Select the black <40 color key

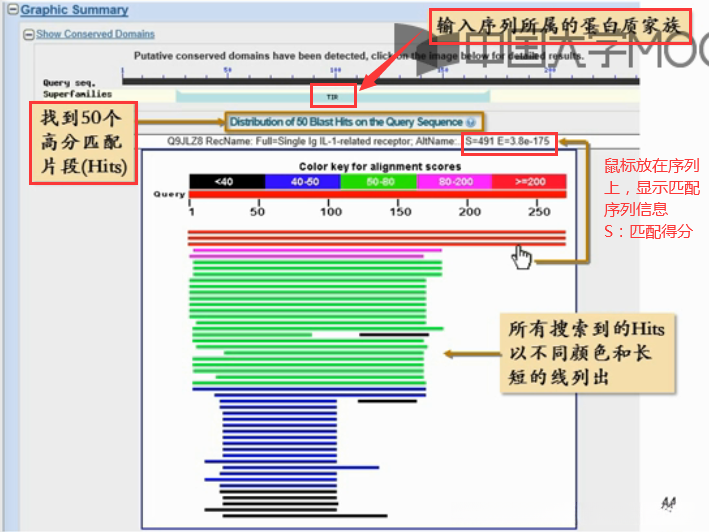(227, 182)
